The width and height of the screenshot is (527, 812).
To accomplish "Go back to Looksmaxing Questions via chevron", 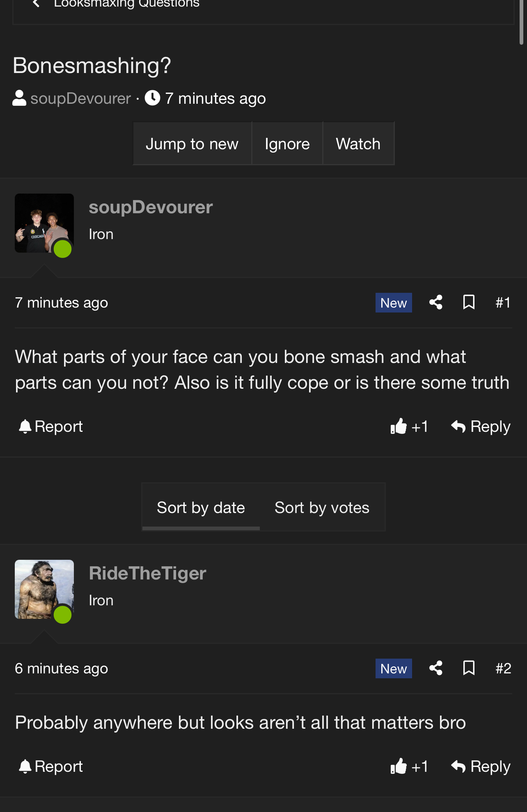I will (x=36, y=4).
